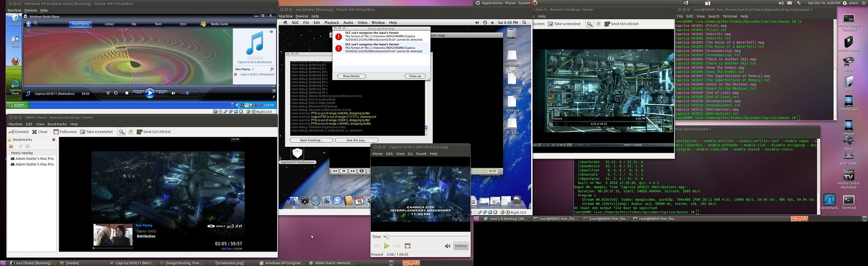Click Show Details in VLC errors dialog
The image size is (868, 266).
[x=351, y=76]
